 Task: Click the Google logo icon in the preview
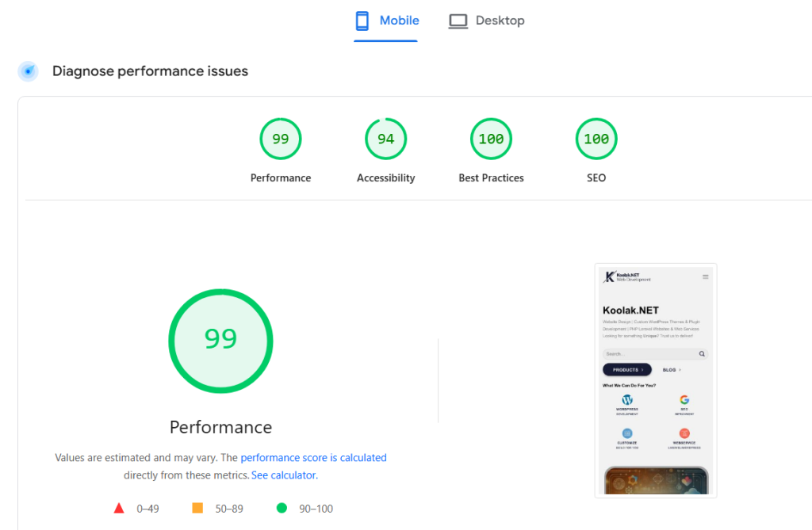click(x=684, y=399)
